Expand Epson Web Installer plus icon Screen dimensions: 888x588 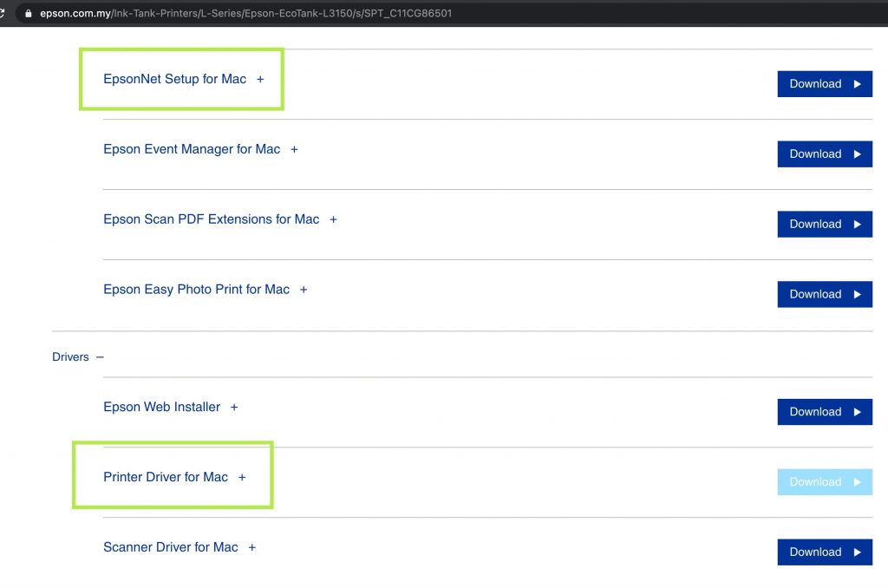pyautogui.click(x=234, y=408)
